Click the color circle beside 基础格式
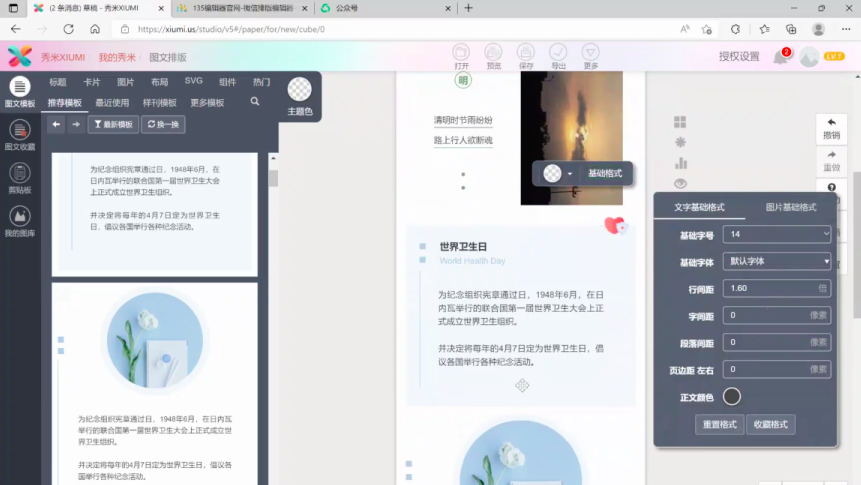Image resolution: width=861 pixels, height=485 pixels. pyautogui.click(x=552, y=174)
